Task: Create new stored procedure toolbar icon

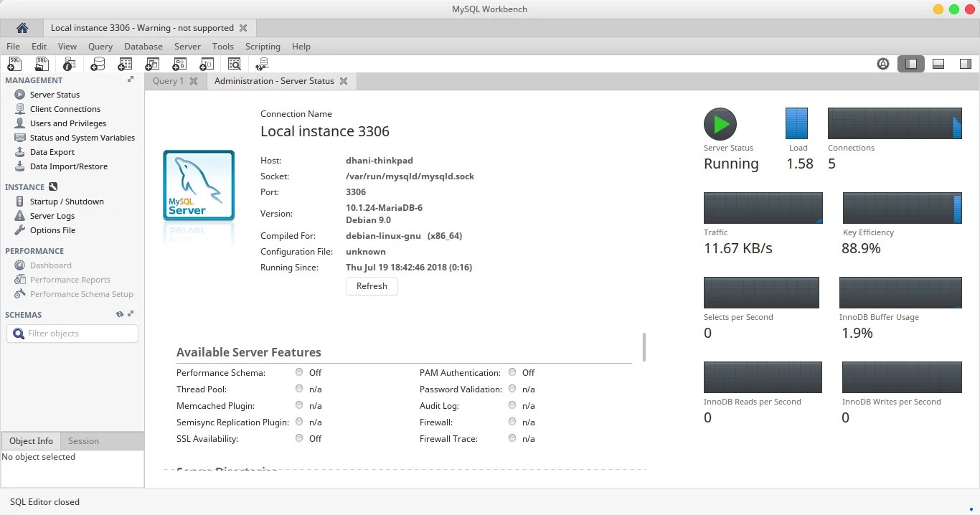Action: pyautogui.click(x=179, y=64)
